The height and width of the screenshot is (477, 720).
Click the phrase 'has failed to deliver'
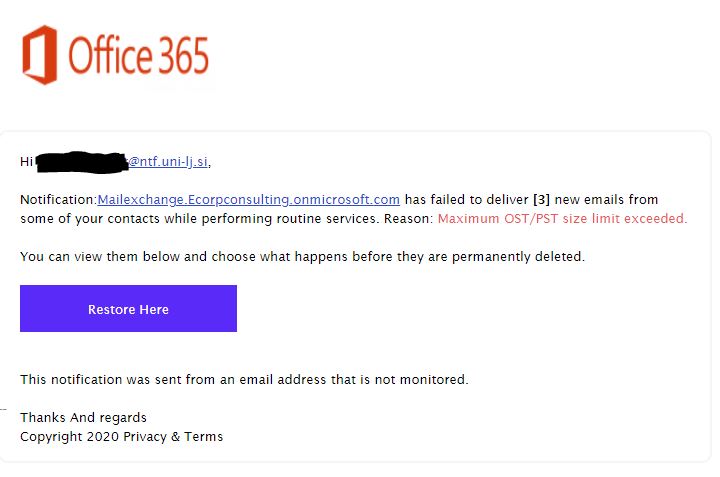pyautogui.click(x=467, y=200)
